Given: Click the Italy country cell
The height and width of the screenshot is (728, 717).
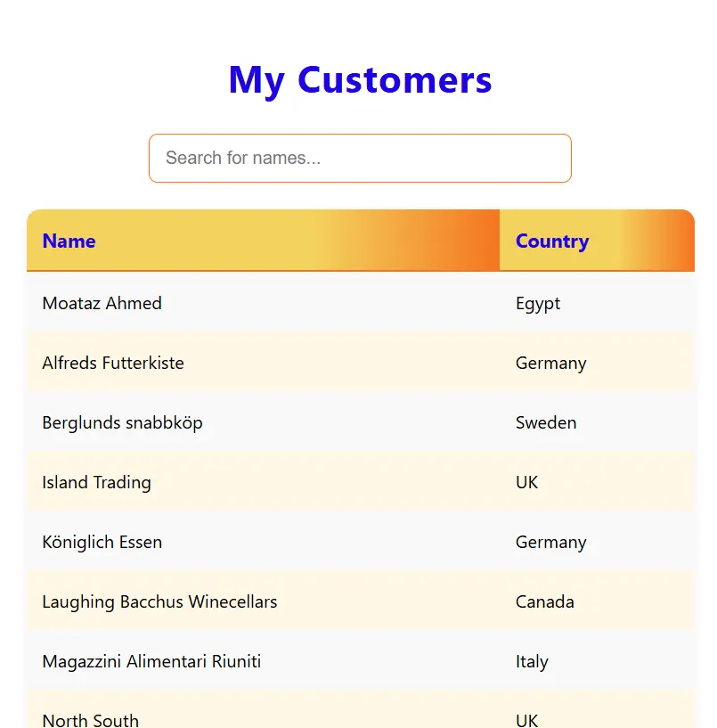Looking at the screenshot, I should tap(532, 661).
